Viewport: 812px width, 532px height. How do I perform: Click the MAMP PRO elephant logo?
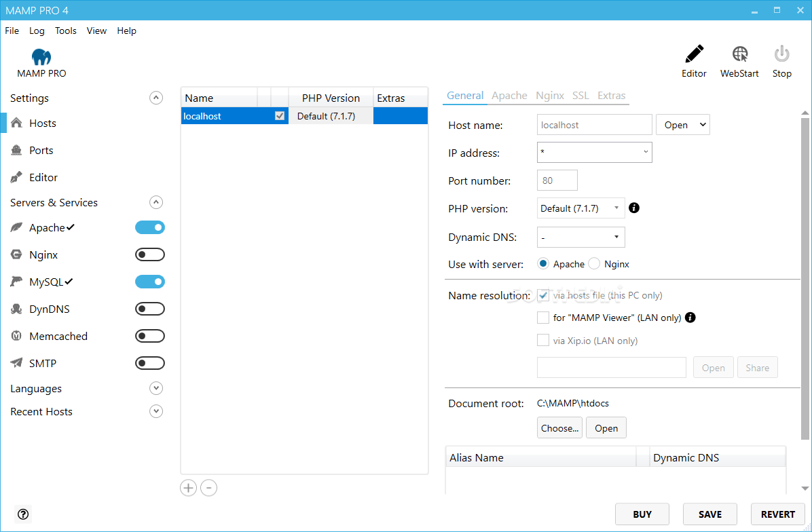click(x=41, y=57)
